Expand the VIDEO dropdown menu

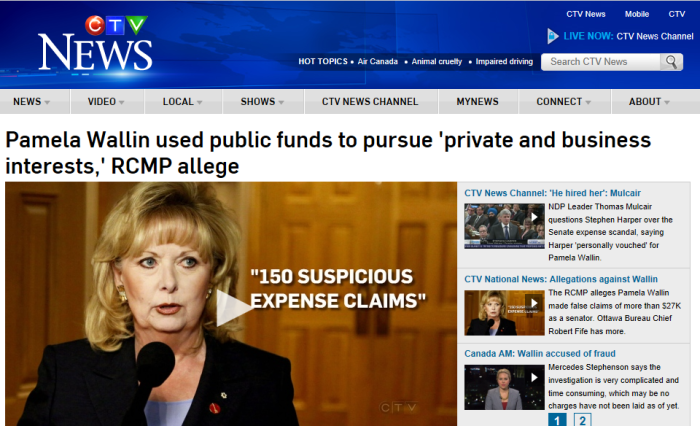[x=106, y=102]
